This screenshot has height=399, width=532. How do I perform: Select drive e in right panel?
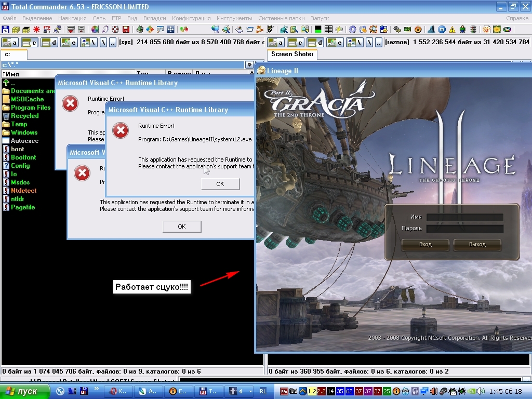[x=335, y=43]
